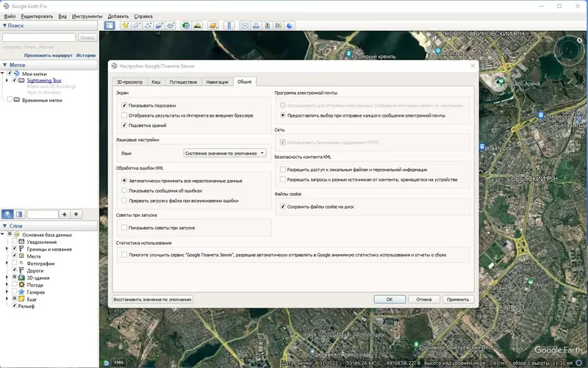This screenshot has height=368, width=588.
Task: Toggle 'Сохранить файлы cookie на диск' checkbox
Action: point(283,206)
